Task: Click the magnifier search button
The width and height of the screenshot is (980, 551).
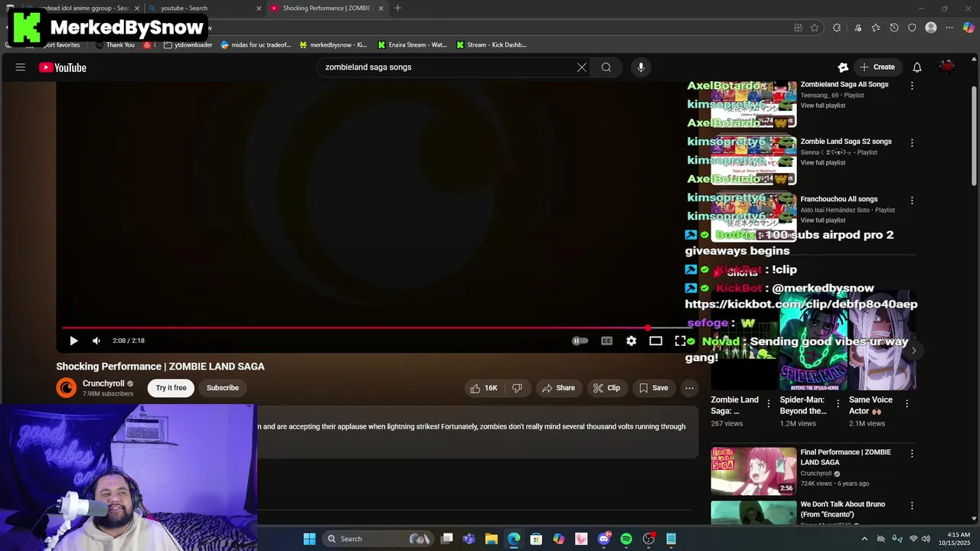Action: coord(606,67)
